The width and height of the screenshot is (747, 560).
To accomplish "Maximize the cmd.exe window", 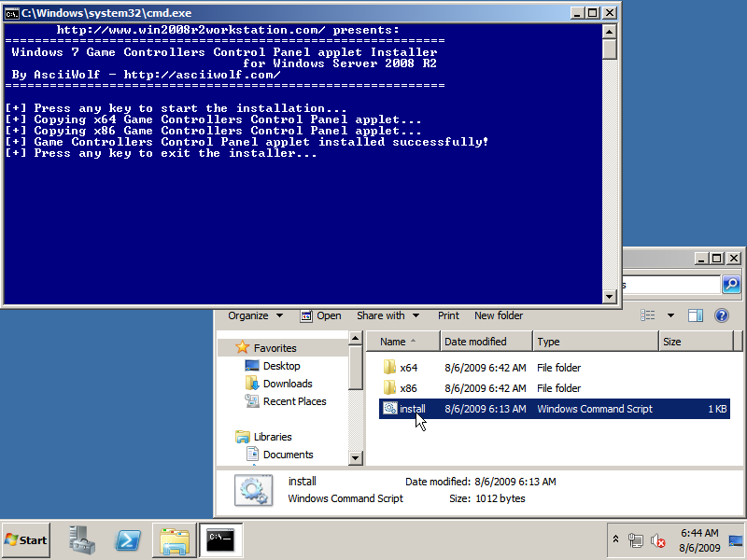I will click(x=593, y=13).
